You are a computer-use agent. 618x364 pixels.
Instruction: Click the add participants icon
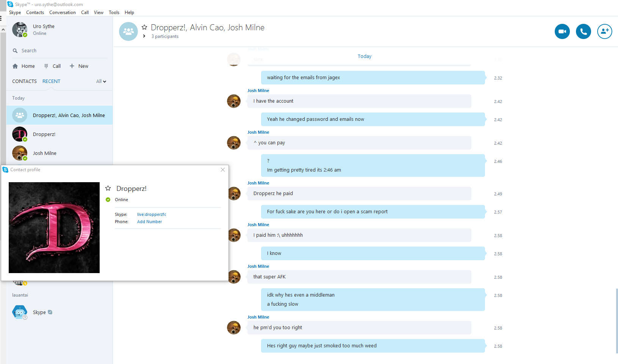(x=605, y=31)
